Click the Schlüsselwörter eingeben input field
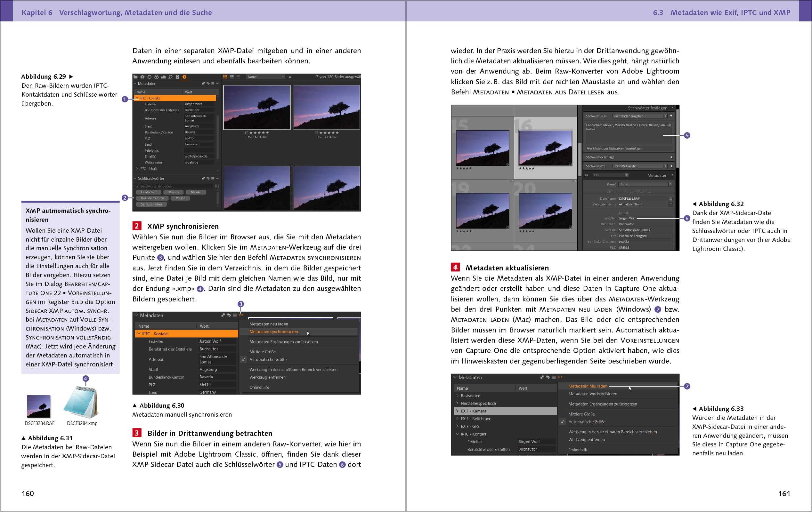 click(x=174, y=186)
